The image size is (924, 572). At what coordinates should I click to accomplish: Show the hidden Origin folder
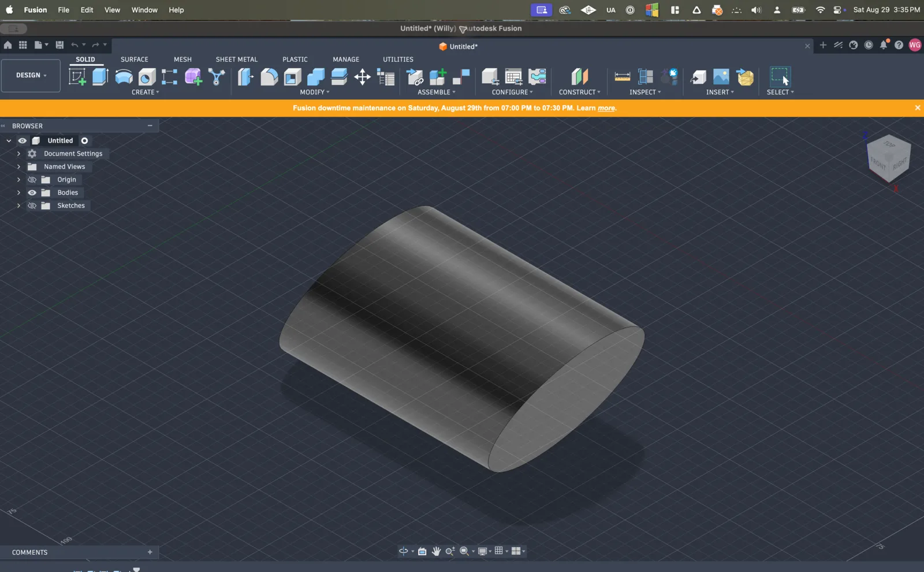32,180
